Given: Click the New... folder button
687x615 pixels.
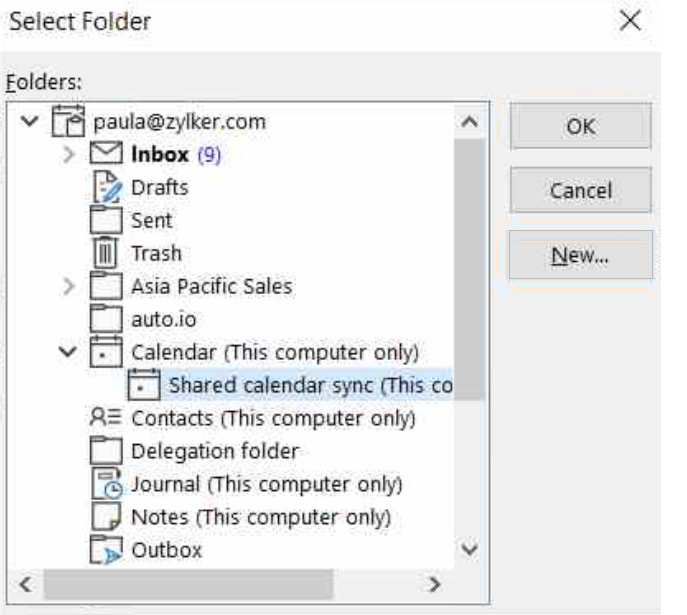Looking at the screenshot, I should tap(580, 255).
